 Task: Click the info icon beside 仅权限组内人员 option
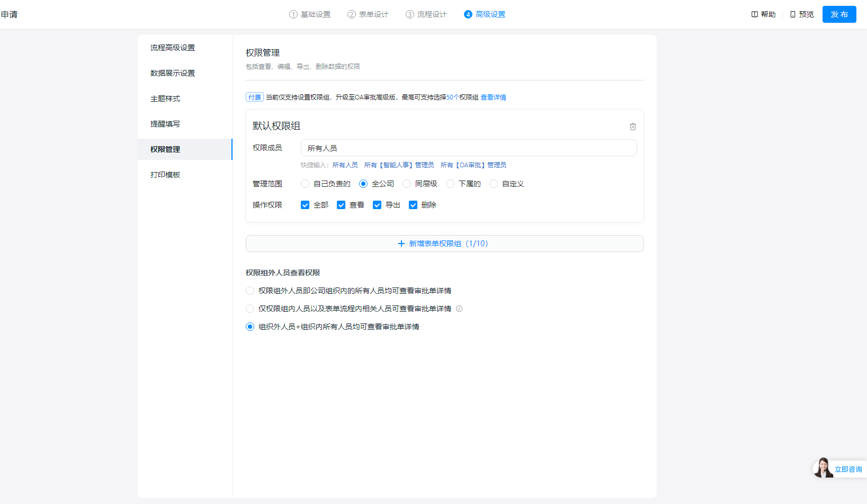click(459, 309)
